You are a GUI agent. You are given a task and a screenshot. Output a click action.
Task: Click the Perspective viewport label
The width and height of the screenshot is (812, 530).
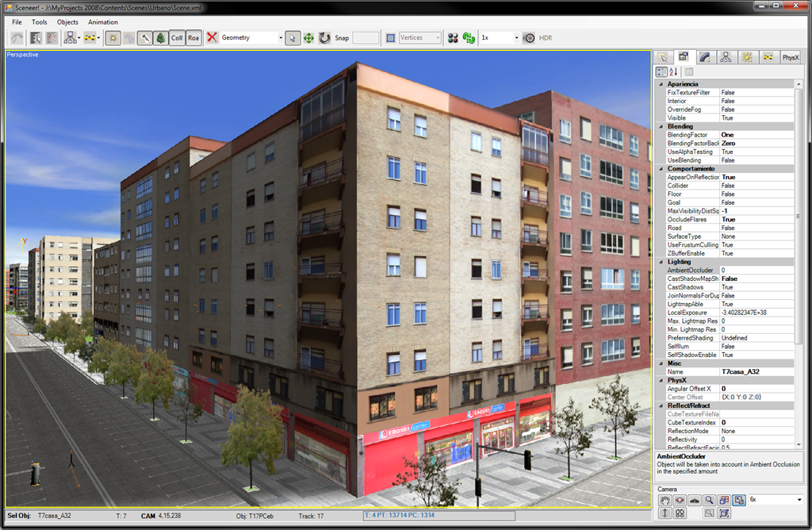[22, 55]
